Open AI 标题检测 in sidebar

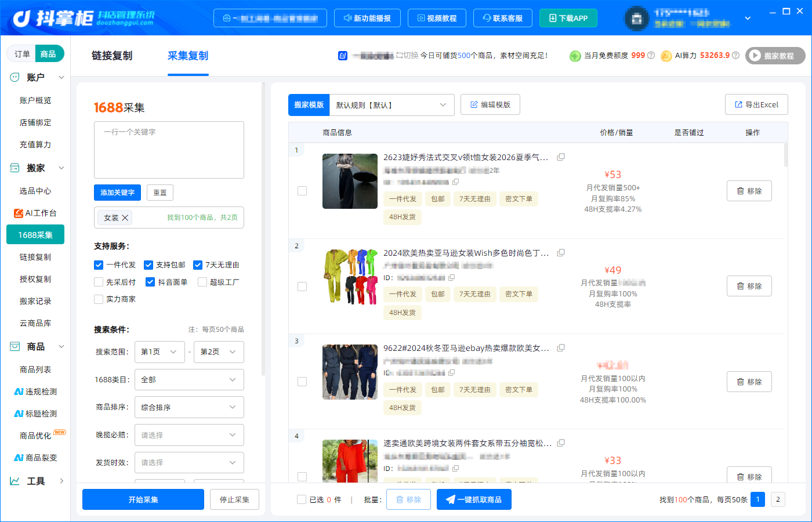[35, 414]
